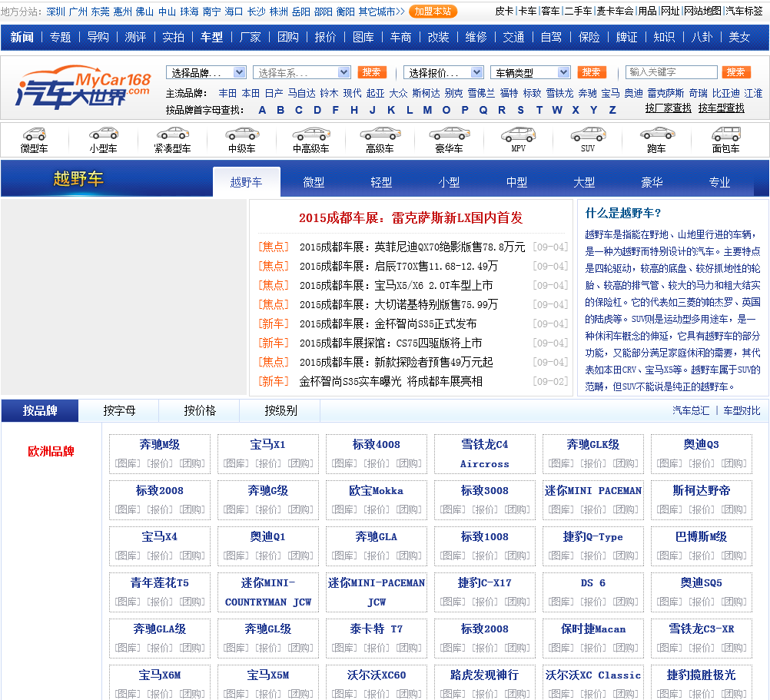Go to 图库 in the navigation bar
The image size is (770, 700).
(x=363, y=38)
